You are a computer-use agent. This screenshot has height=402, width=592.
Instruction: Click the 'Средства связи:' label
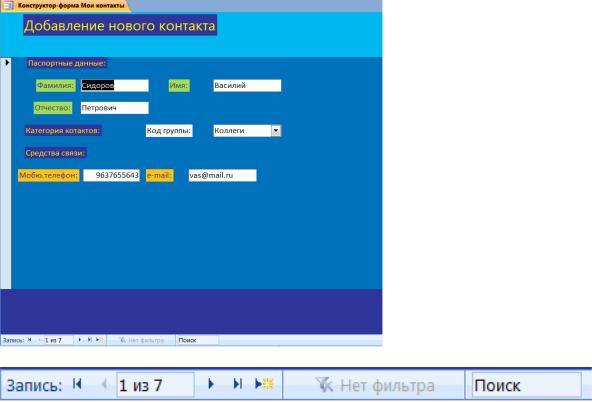coord(55,153)
